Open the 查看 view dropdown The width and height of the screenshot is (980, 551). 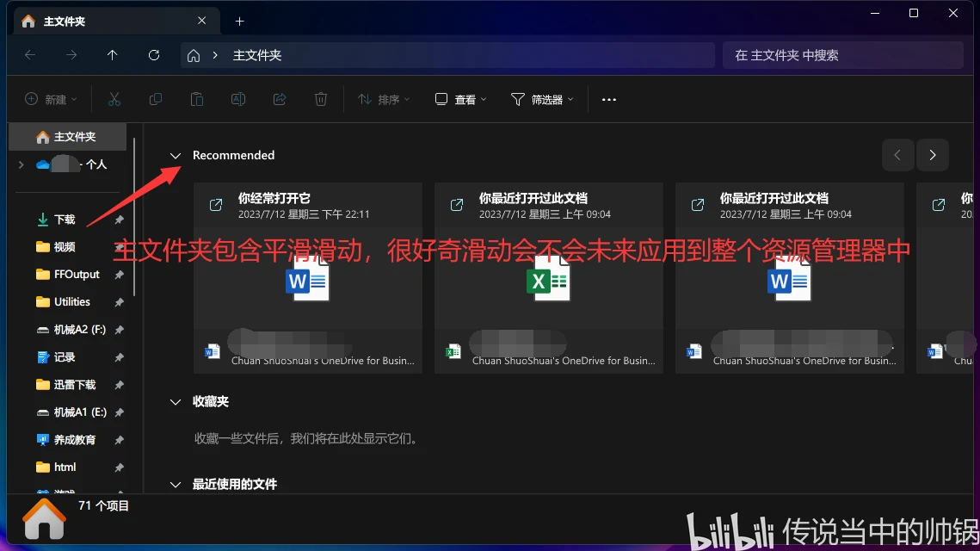(x=460, y=100)
